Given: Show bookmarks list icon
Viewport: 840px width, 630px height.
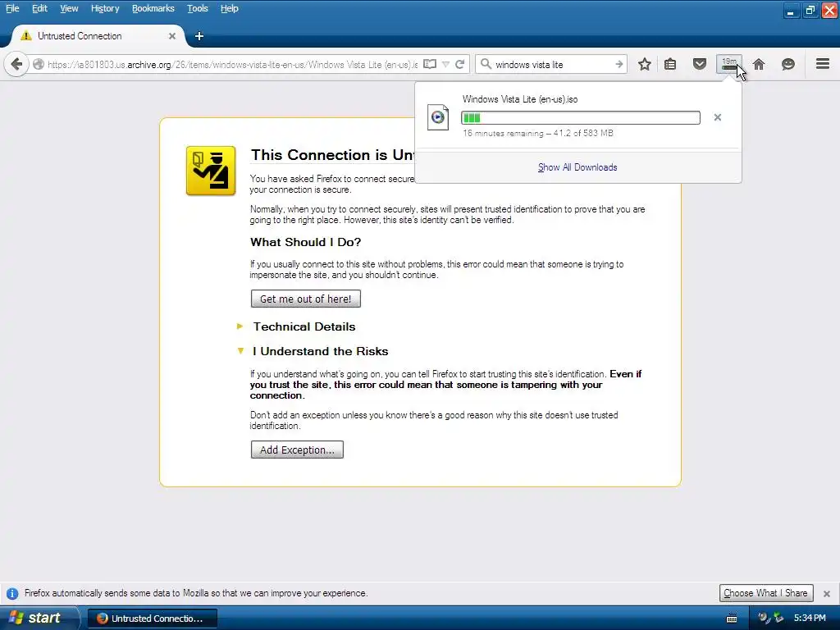Looking at the screenshot, I should click(x=670, y=64).
